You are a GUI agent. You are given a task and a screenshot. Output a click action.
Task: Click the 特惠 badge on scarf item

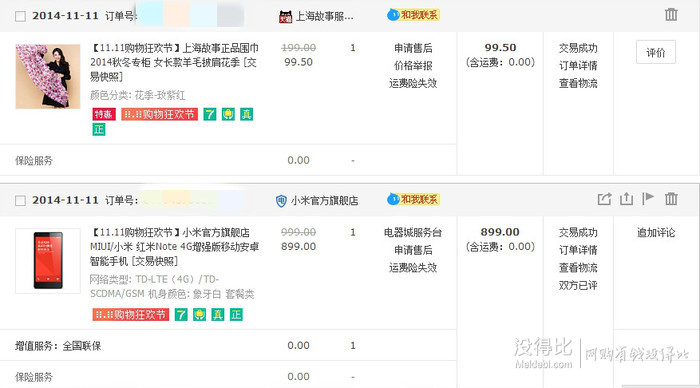104,114
